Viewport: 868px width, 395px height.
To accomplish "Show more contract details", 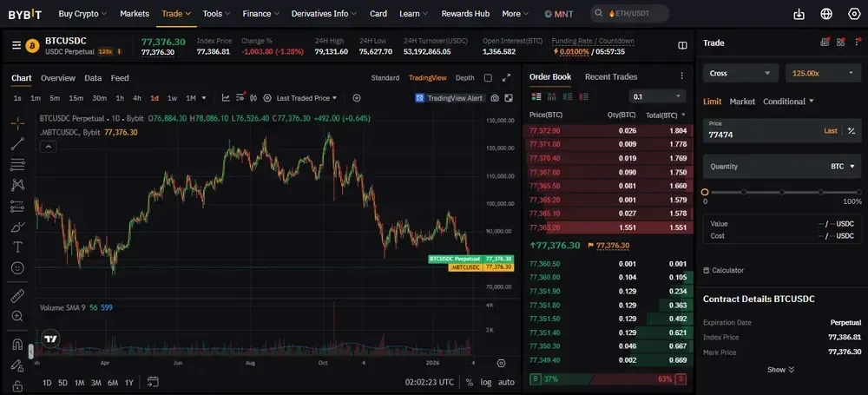I will pos(780,370).
